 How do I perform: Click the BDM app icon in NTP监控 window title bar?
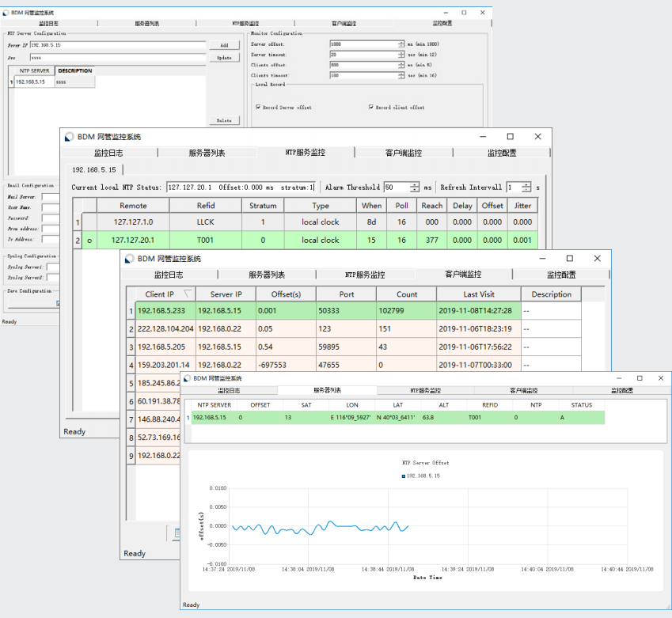point(70,137)
